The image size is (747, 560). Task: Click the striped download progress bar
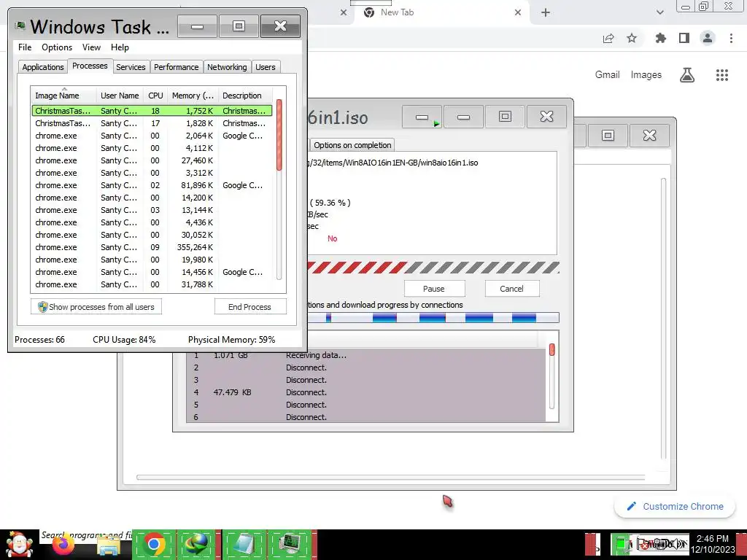click(x=433, y=268)
